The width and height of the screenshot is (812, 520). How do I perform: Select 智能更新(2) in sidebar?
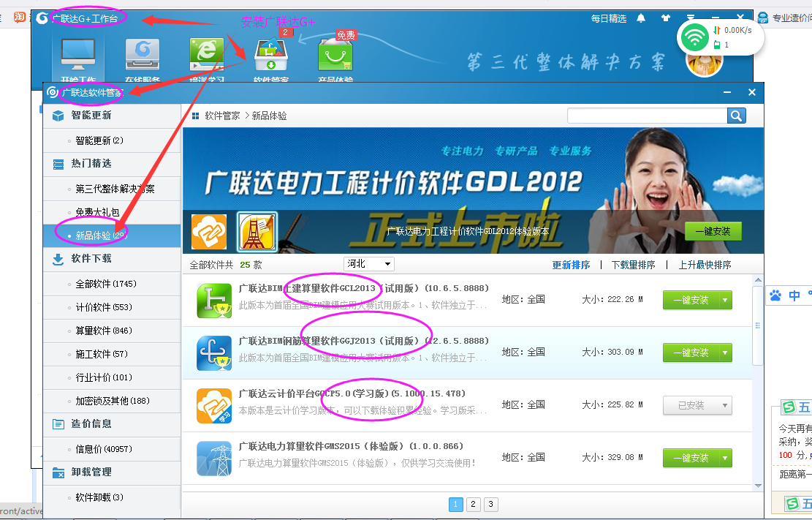click(112, 140)
